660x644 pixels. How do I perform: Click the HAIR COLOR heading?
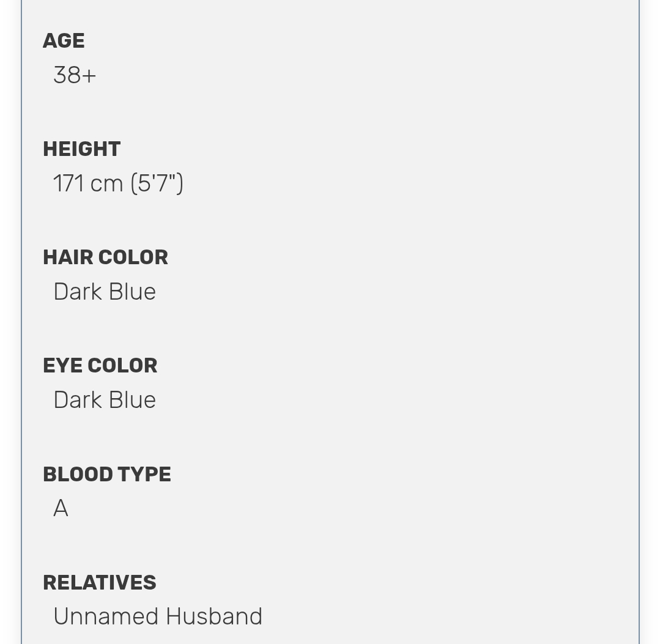click(x=105, y=257)
